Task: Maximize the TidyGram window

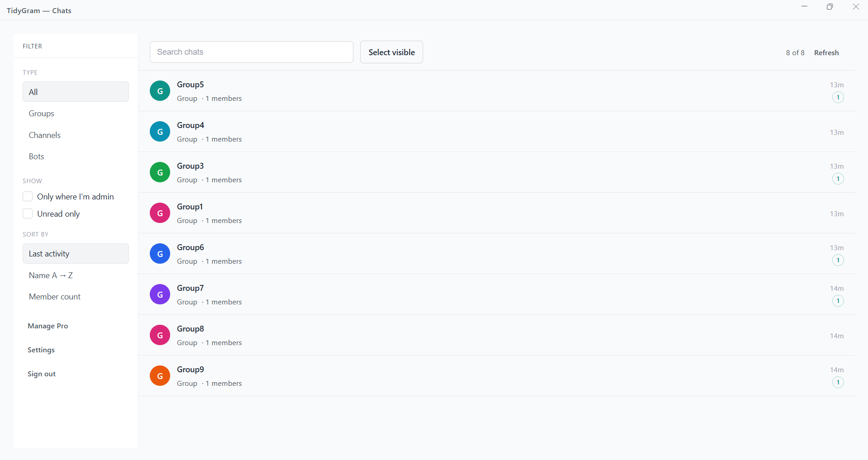Action: (830, 7)
